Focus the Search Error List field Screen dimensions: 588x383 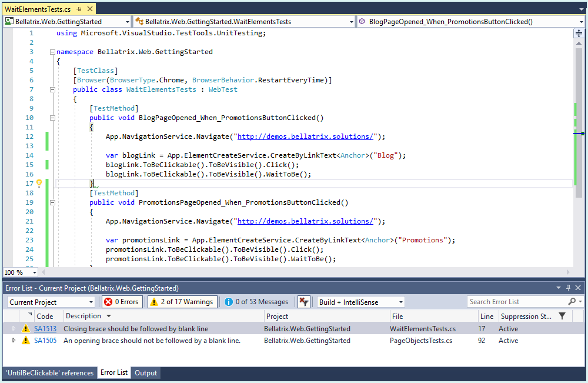(x=517, y=302)
